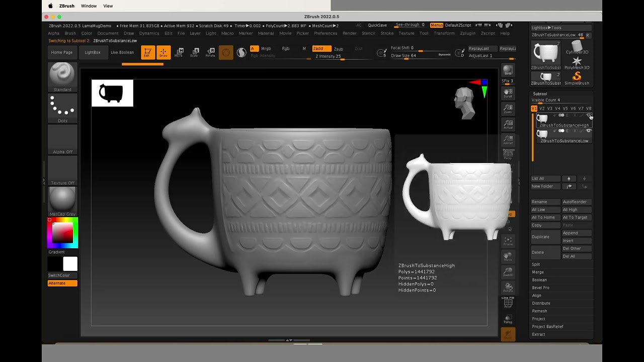Viewport: 644px width, 362px height.
Task: Pick a color in the color picker square
Action: (63, 233)
